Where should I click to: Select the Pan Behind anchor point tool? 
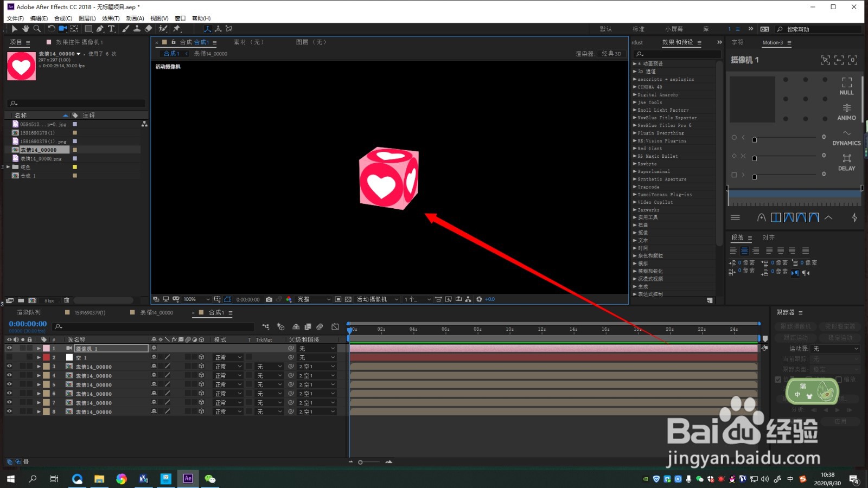74,29
